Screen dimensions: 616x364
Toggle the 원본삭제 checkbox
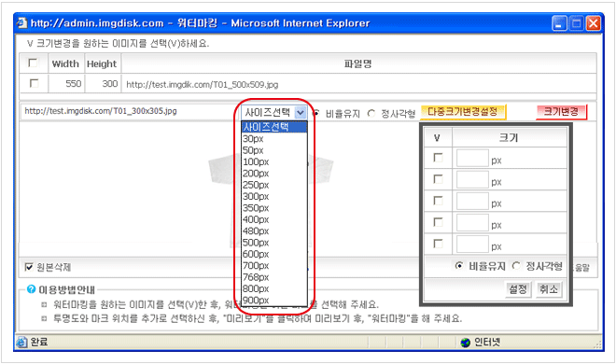(x=29, y=267)
